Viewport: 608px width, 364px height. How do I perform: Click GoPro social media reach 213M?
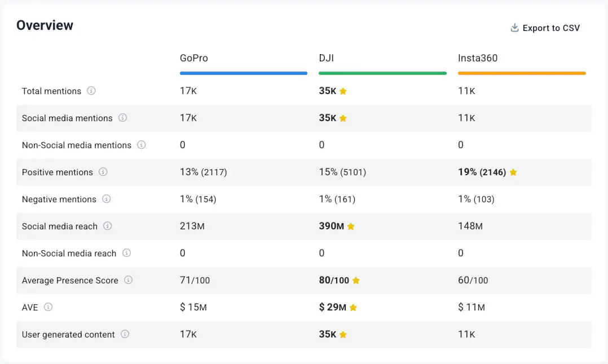point(192,226)
